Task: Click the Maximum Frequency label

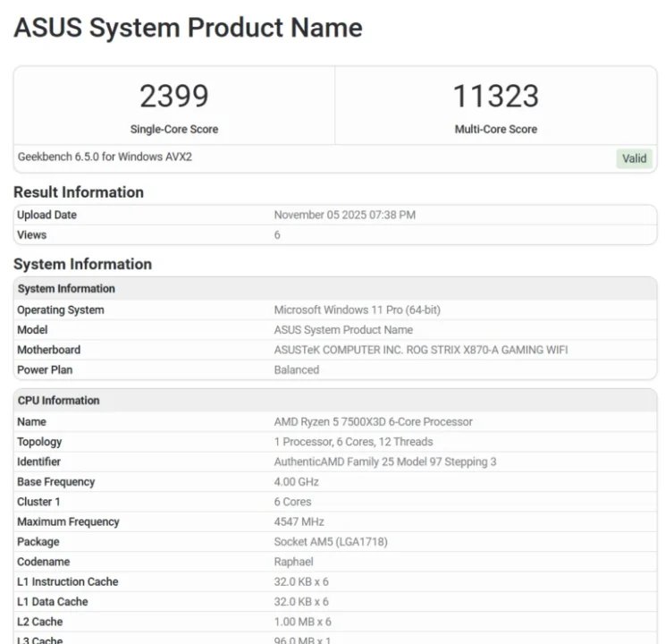Action: [68, 521]
